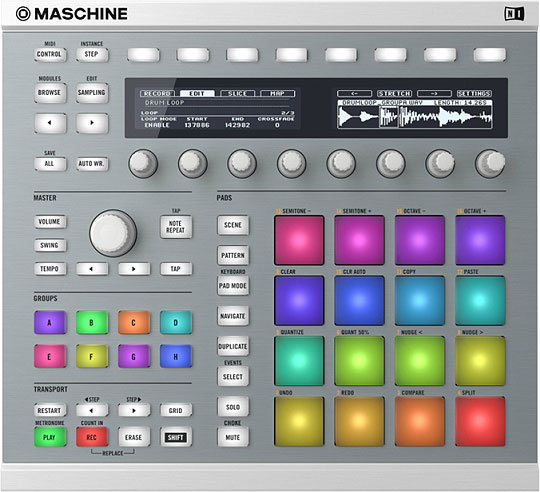The image size is (540, 492).
Task: Select group C (orange)
Action: 134,323
